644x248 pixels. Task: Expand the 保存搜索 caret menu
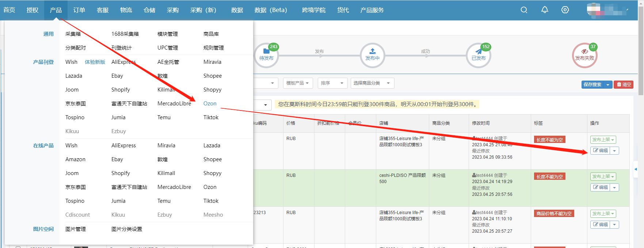(608, 85)
